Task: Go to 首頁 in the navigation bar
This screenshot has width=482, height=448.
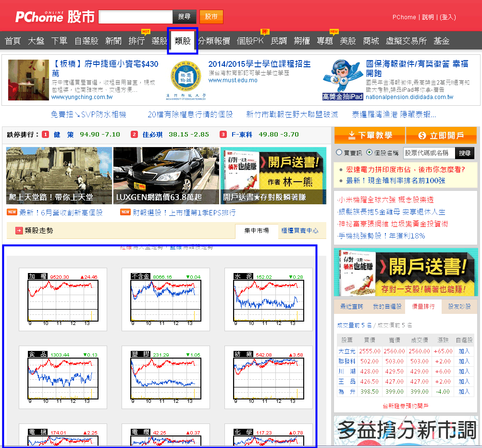Action: coord(13,40)
